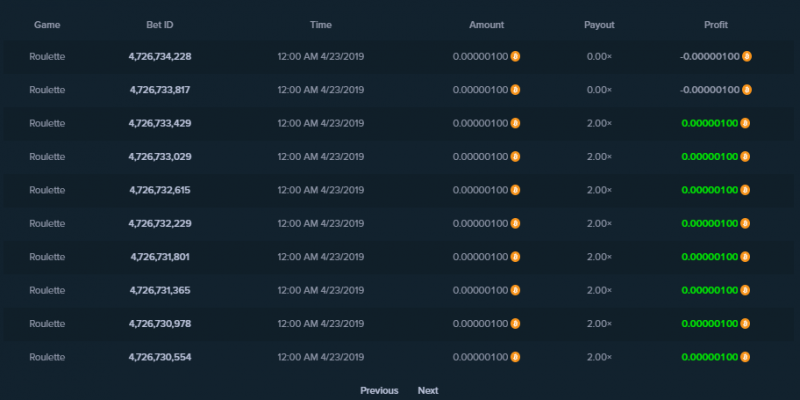Screen dimensions: 800x400
Task: Open bet ID 4,726,732,615
Action: pyautogui.click(x=160, y=190)
